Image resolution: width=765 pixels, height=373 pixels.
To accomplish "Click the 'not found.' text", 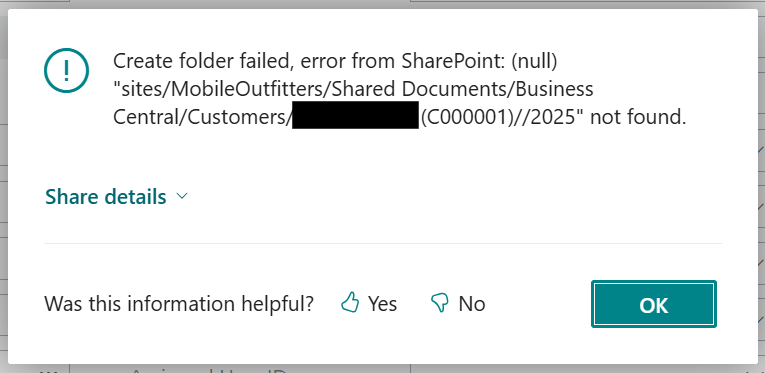I will pos(638,117).
